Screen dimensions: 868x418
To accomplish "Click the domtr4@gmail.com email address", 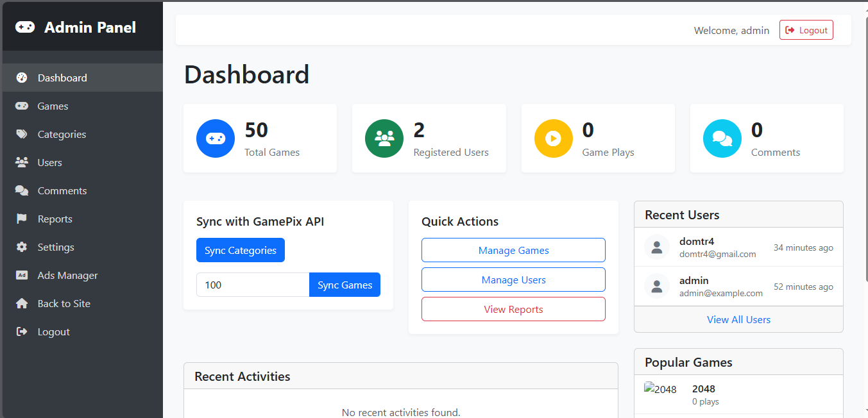I will (x=718, y=254).
